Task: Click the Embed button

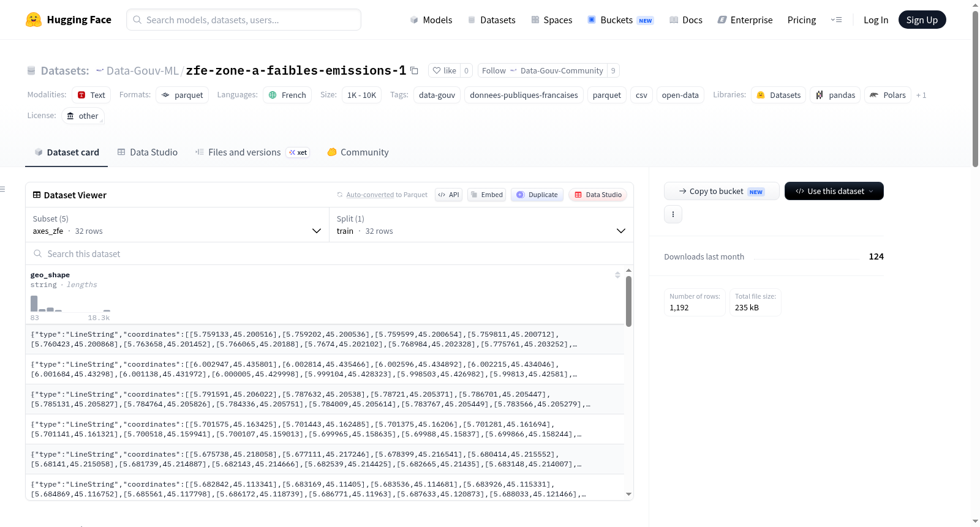Action: click(488, 195)
